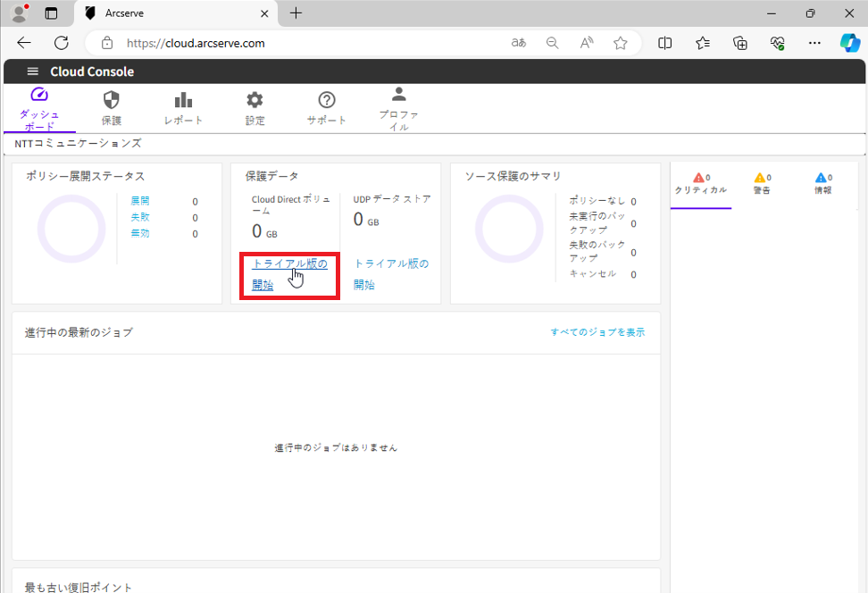Open the Settings gear icon

click(255, 100)
